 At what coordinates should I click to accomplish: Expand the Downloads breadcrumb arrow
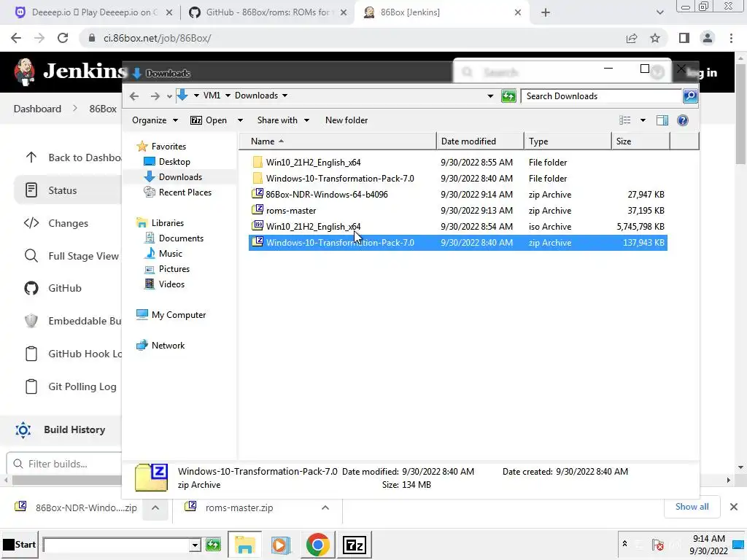(285, 96)
